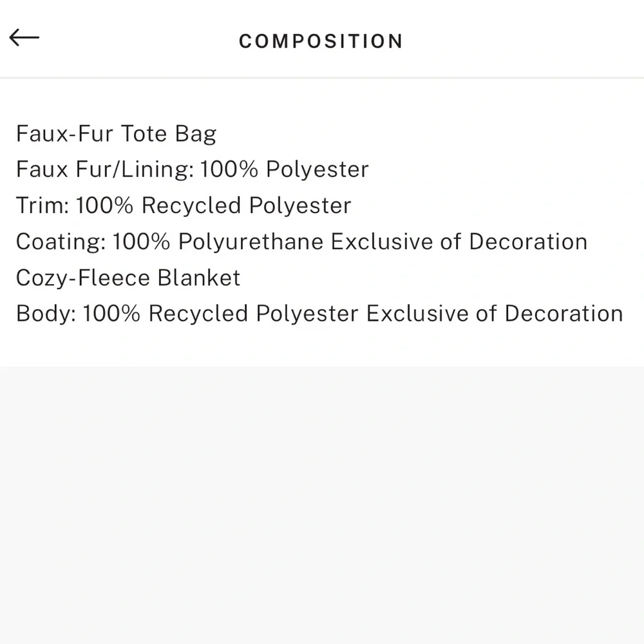Click the Body label
The height and width of the screenshot is (644, 644).
pos(46,314)
